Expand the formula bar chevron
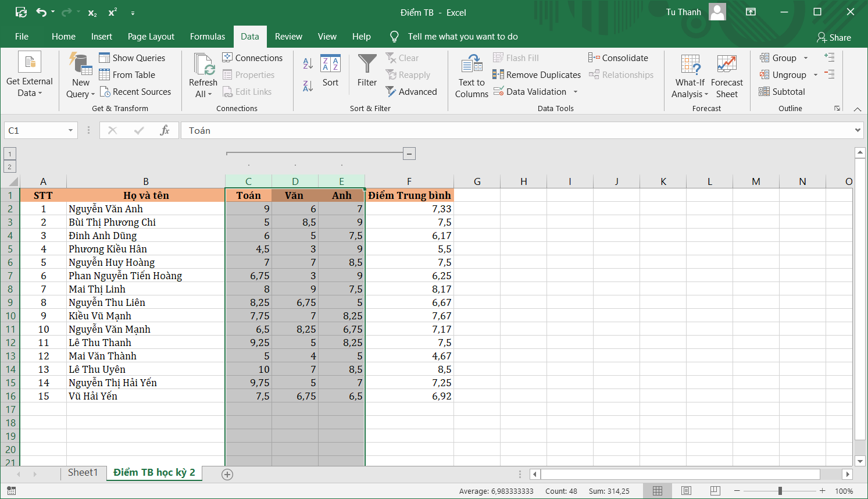This screenshot has width=868, height=499. (x=858, y=130)
